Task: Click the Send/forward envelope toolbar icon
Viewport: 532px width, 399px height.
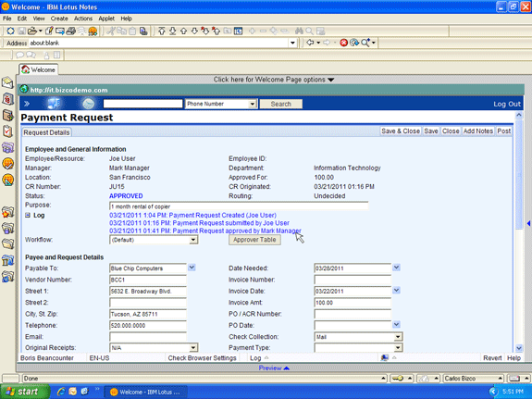Action: click(x=60, y=31)
